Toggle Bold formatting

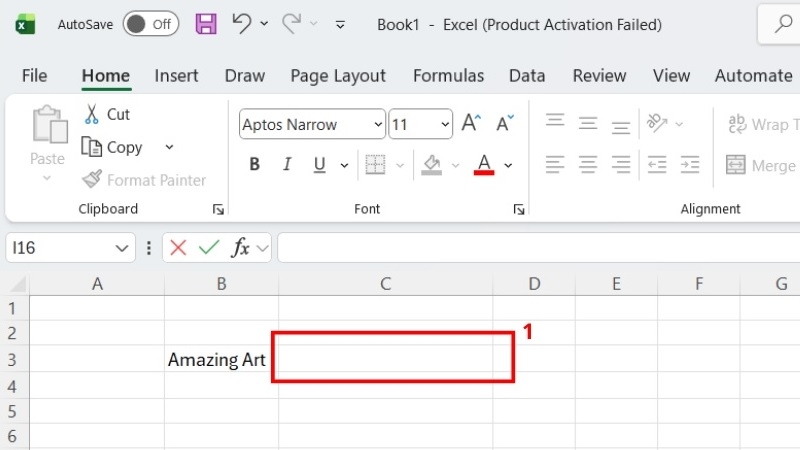pos(254,164)
